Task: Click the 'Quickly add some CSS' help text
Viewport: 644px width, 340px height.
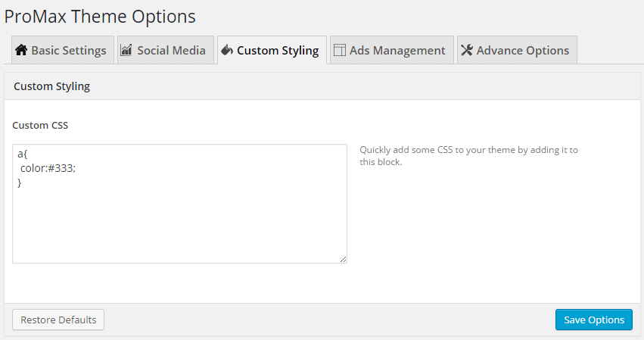Action: point(468,156)
